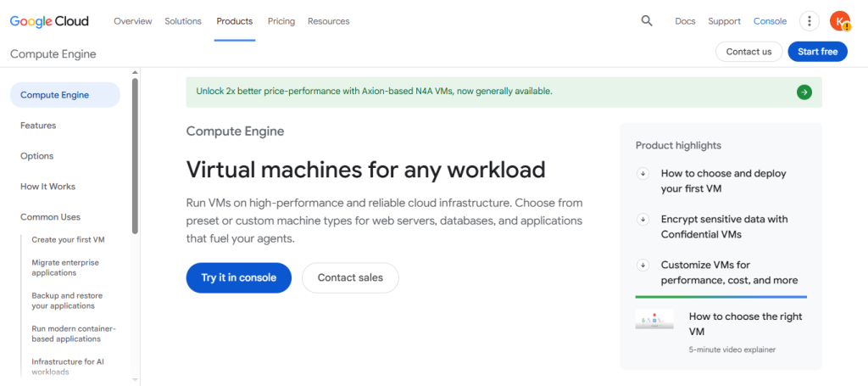Select Compute Engine in sidebar
Image resolution: width=868 pixels, height=386 pixels.
click(x=64, y=95)
